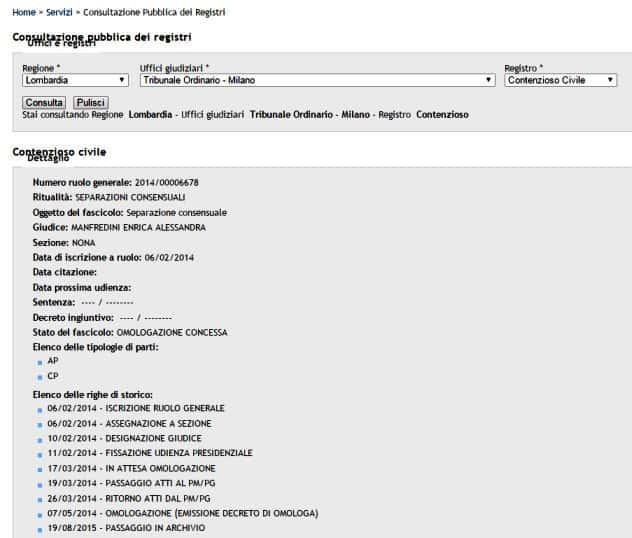Click the 'Numero ruolo generale' value 2014/00006678
This screenshot has height=538, width=632.
166,183
